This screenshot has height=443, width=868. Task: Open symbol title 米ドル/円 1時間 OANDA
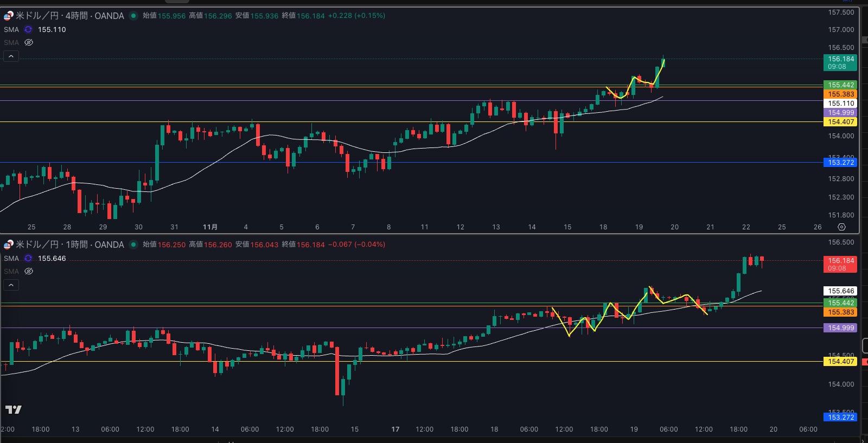(x=69, y=245)
